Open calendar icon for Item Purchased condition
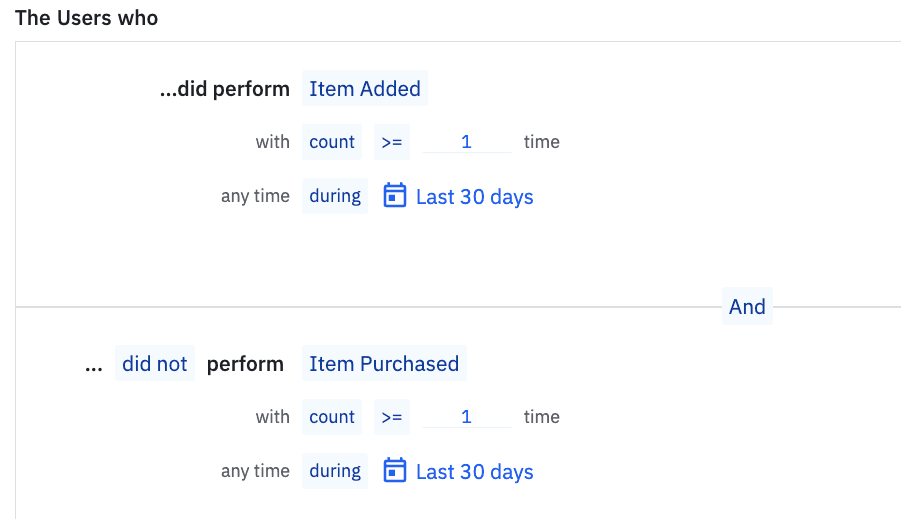This screenshot has width=901, height=519. coord(396,471)
